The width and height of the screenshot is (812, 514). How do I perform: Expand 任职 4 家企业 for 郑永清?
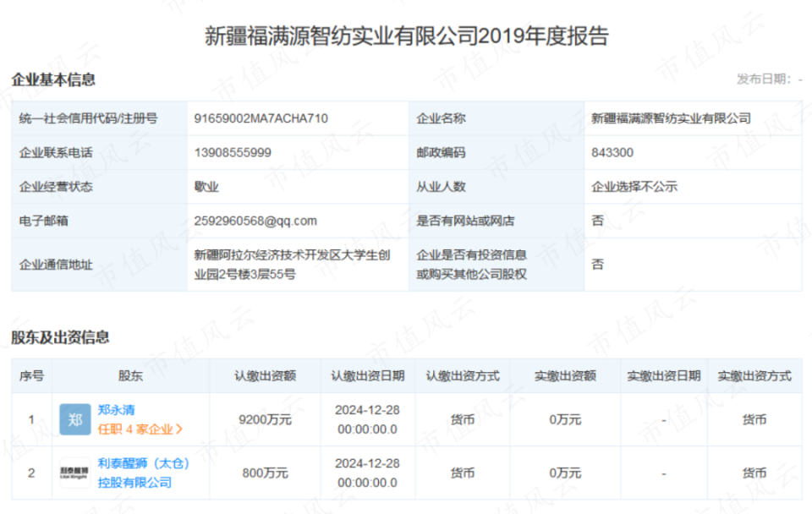click(x=135, y=429)
